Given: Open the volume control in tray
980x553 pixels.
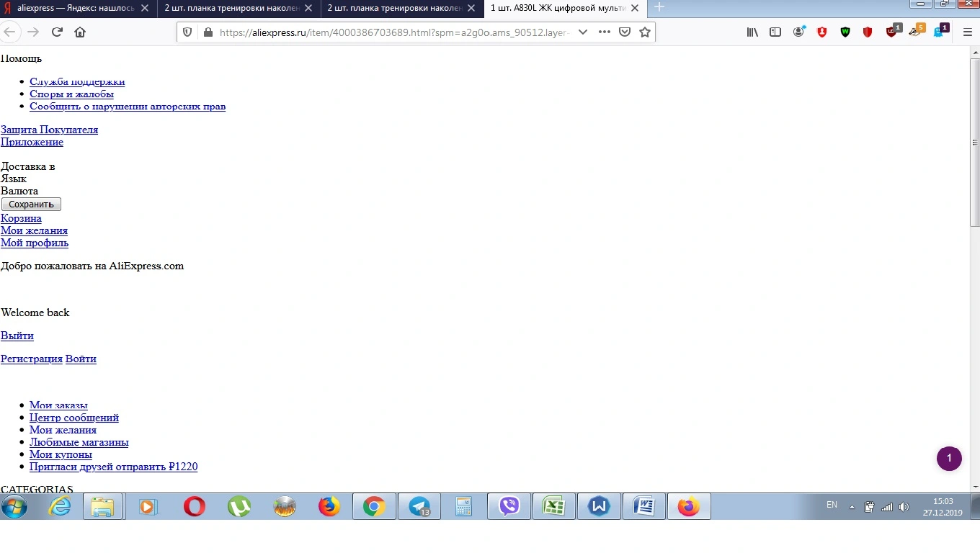Looking at the screenshot, I should point(904,507).
